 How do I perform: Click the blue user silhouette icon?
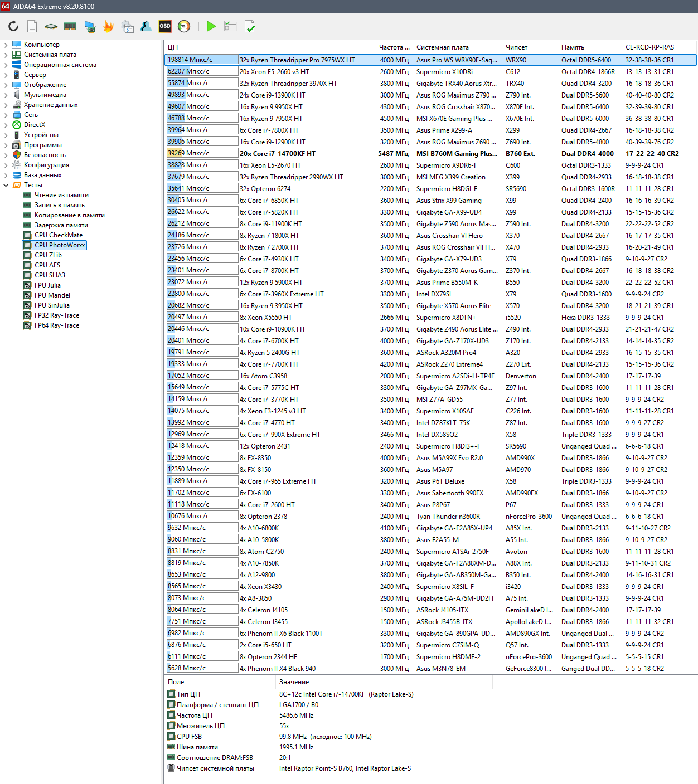click(x=146, y=26)
